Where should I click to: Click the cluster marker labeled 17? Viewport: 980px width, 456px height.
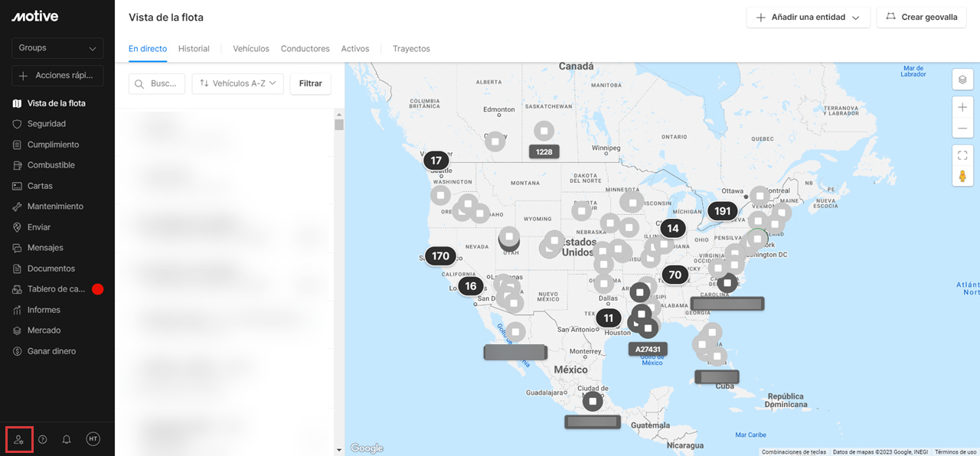point(436,161)
